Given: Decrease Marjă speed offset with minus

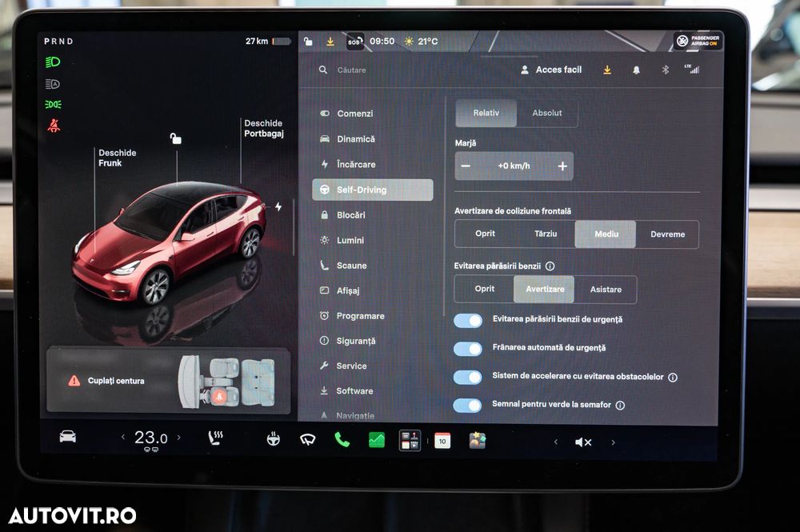Looking at the screenshot, I should click(466, 166).
